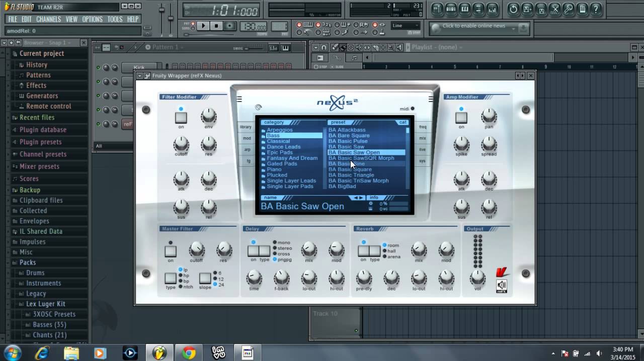Open the step sequencer view icon
This screenshot has height=361, width=644.
click(451, 9)
